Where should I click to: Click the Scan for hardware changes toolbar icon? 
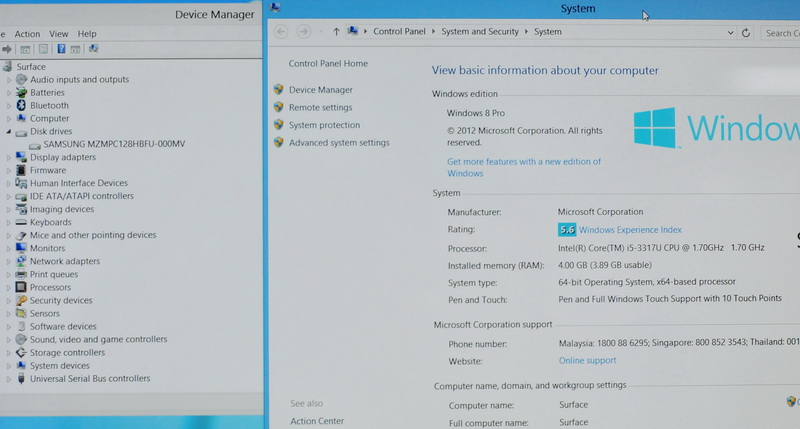click(93, 49)
